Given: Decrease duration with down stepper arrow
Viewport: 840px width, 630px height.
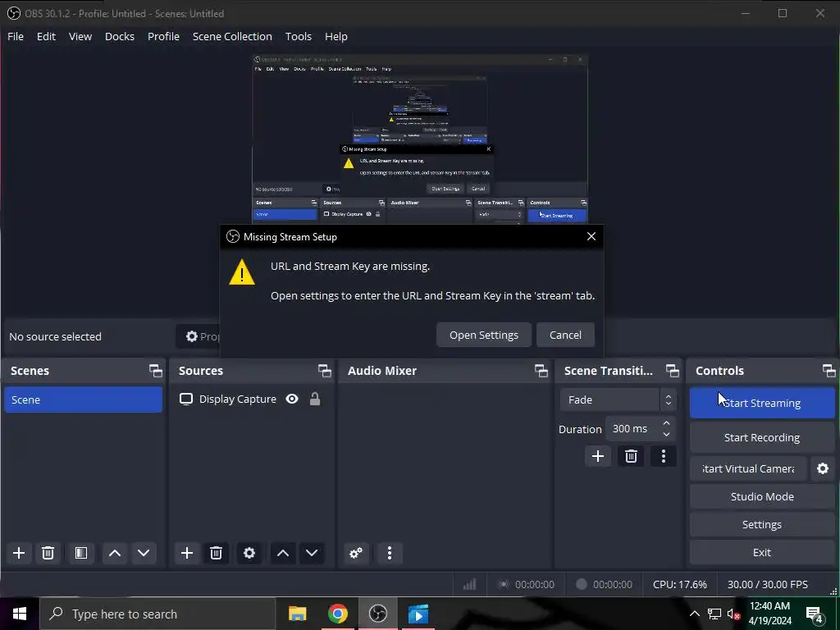Looking at the screenshot, I should click(x=666, y=435).
